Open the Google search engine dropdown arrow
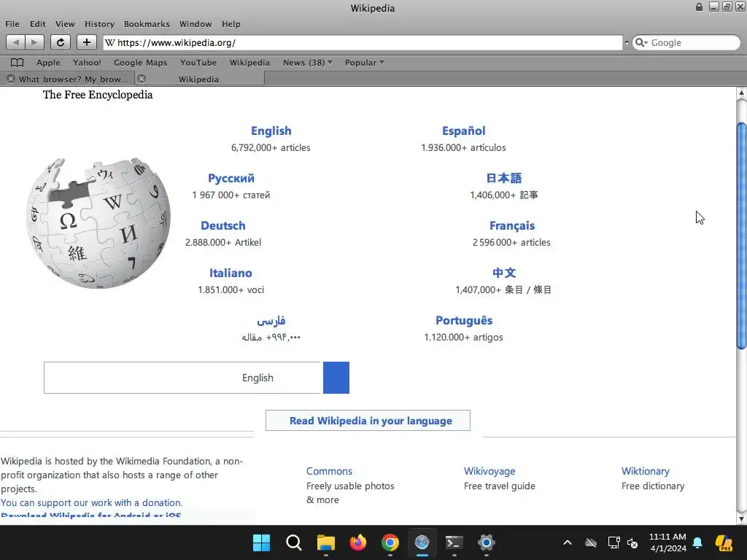 646,42
